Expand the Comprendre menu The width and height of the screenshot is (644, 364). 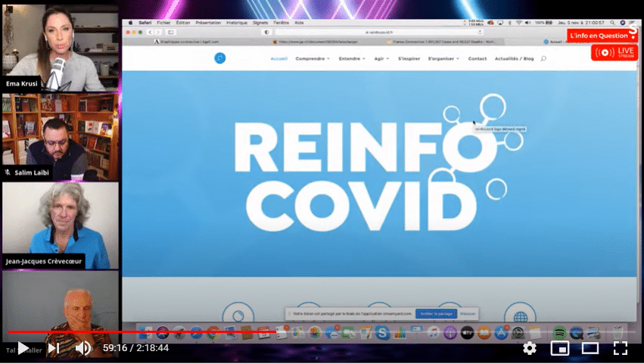click(313, 59)
